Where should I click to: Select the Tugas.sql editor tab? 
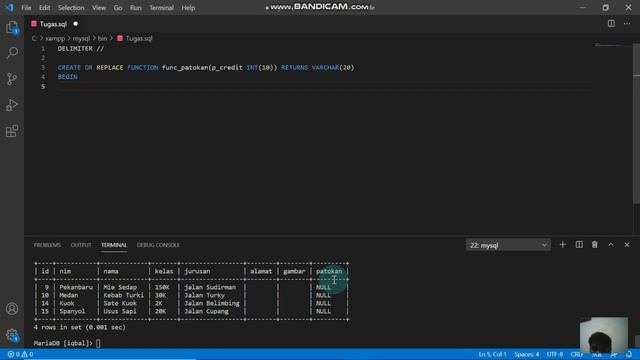[x=53, y=24]
